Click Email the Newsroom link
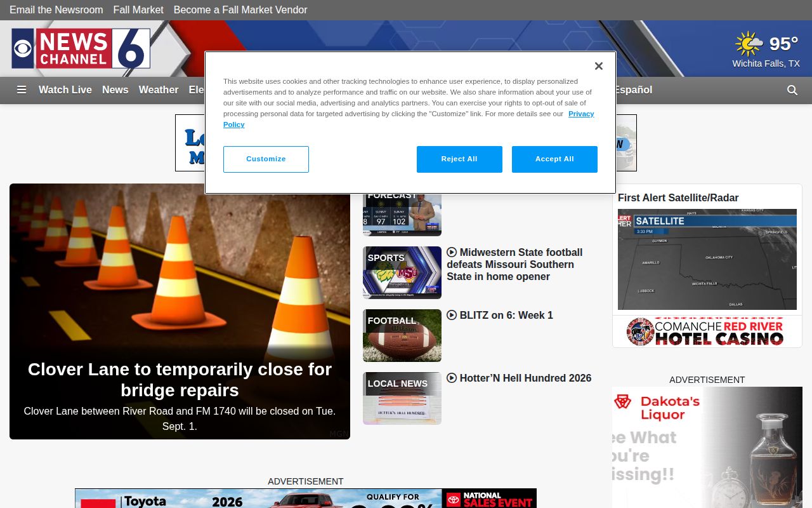 tap(56, 10)
